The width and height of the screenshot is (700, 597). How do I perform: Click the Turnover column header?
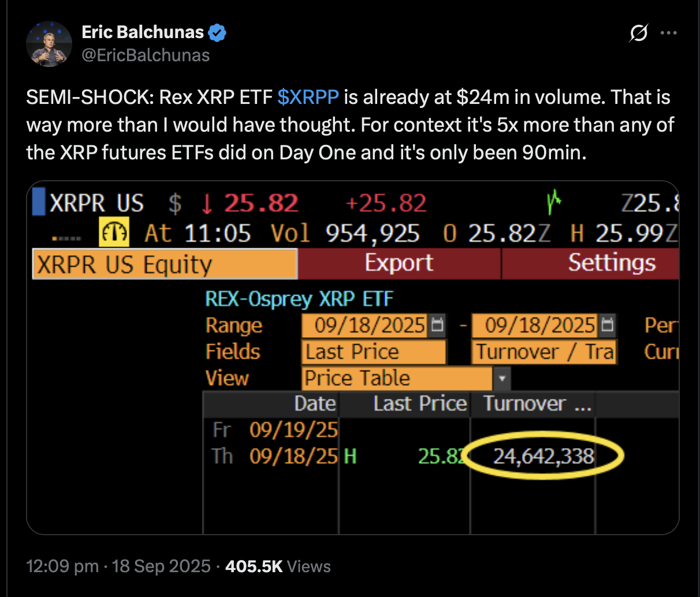click(538, 404)
